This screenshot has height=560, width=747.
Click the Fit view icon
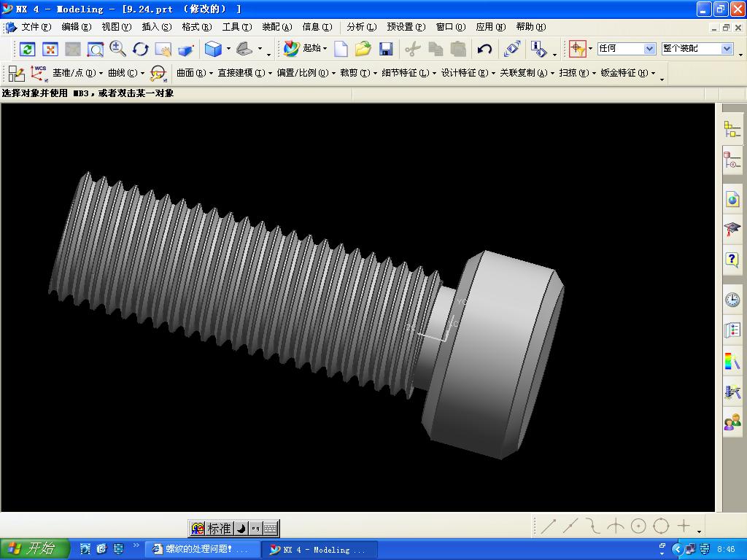point(50,49)
